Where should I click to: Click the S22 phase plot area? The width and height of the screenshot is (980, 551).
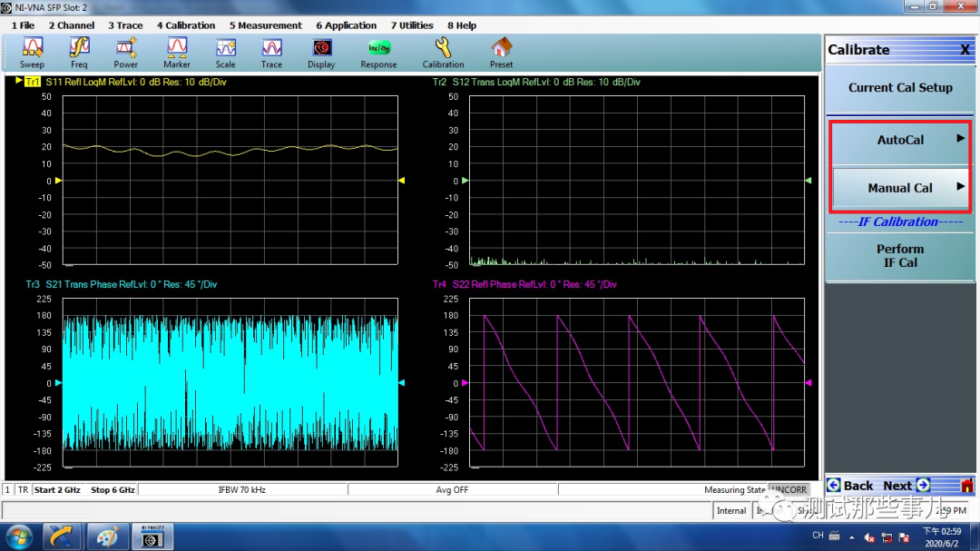pyautogui.click(x=637, y=382)
